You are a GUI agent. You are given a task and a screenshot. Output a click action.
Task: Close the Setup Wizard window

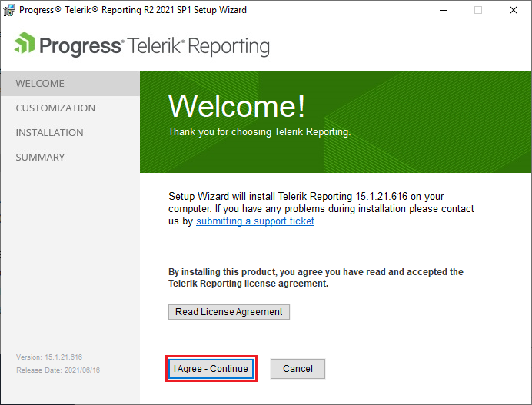[514, 10]
